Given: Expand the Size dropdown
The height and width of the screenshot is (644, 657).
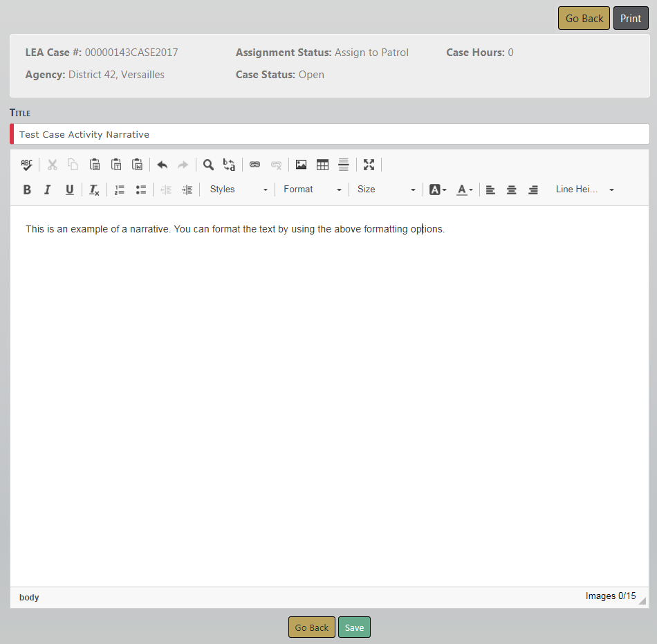Looking at the screenshot, I should point(386,190).
